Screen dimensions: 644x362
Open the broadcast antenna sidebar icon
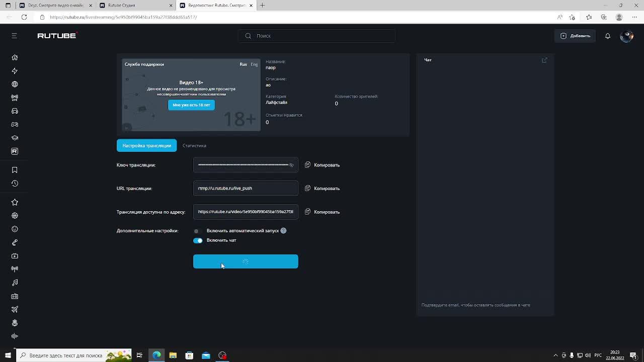click(15, 269)
